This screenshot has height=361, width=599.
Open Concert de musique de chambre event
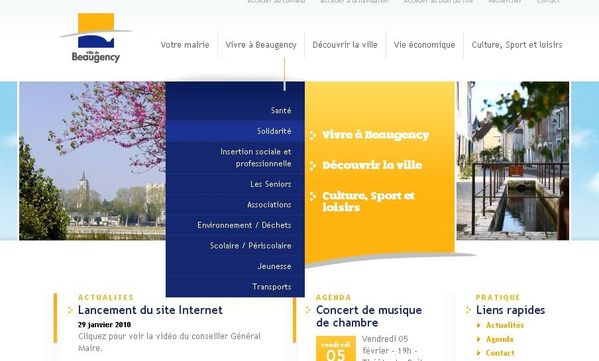369,316
